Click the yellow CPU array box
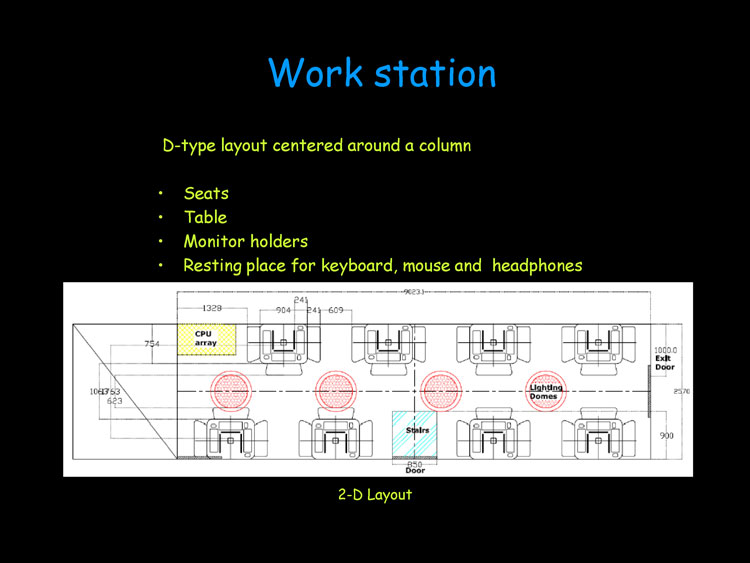The image size is (750, 563). (x=206, y=339)
